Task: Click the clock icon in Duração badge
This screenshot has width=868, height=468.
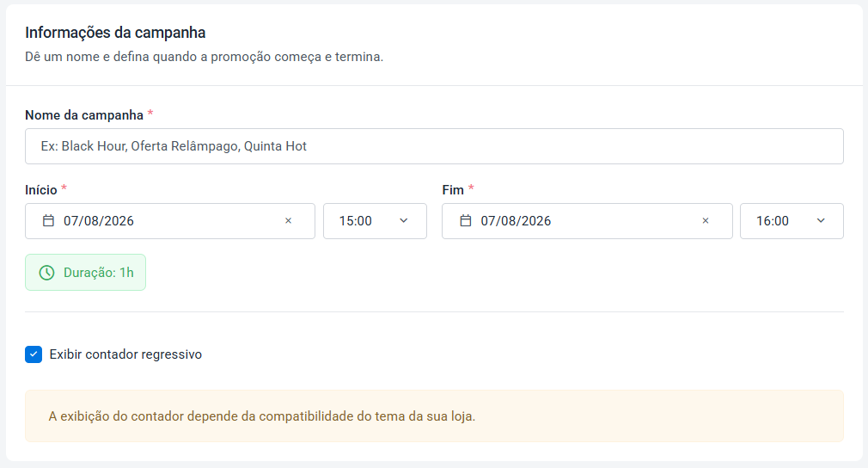Action: coord(47,273)
